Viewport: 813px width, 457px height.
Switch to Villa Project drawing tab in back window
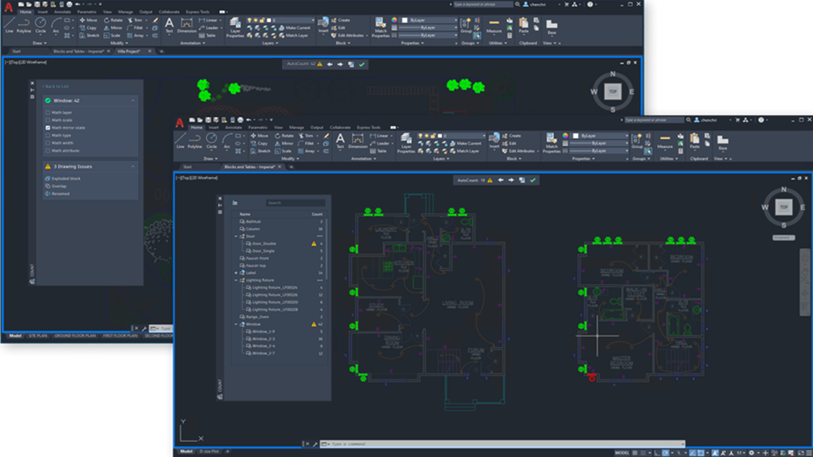click(x=129, y=51)
